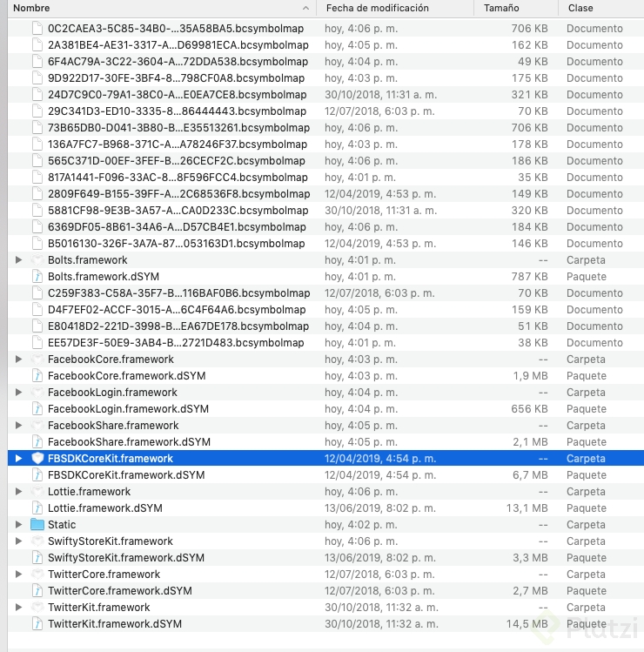This screenshot has width=644, height=652.
Task: Expand the TwitterKit.framework disclosure triangle
Action: coord(18,608)
